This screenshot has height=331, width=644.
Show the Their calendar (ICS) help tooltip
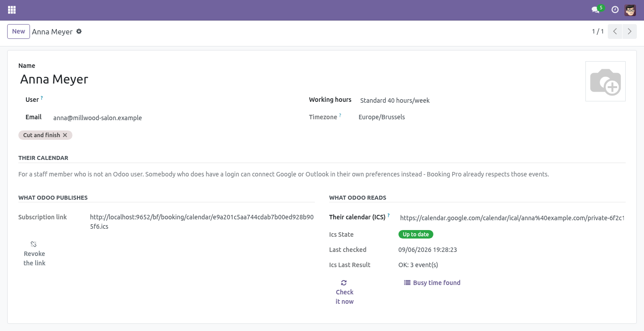click(x=389, y=215)
